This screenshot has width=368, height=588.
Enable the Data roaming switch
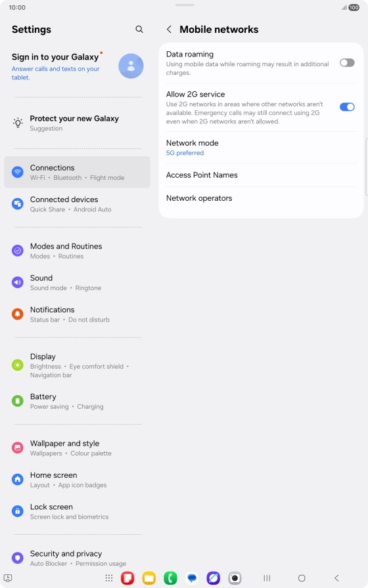(x=347, y=62)
